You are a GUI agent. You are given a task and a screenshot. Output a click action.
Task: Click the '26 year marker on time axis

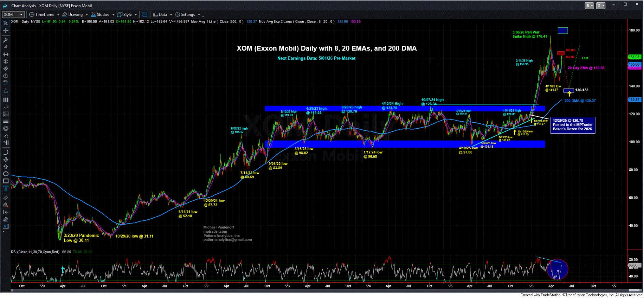tap(531, 286)
